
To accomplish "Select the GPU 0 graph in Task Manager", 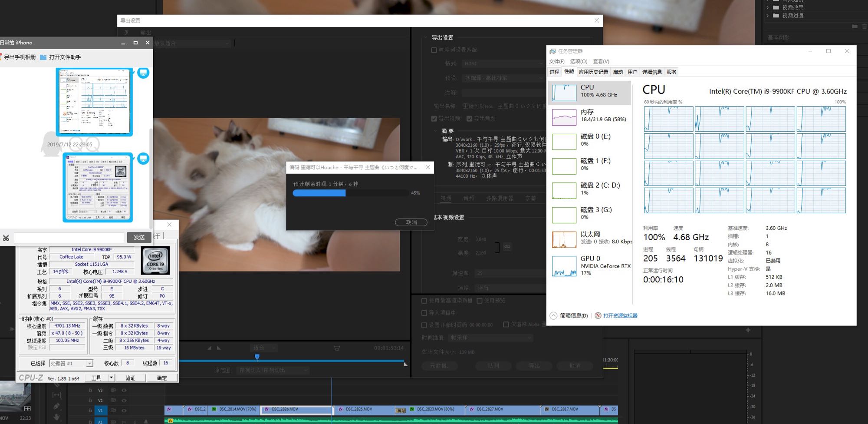I will [564, 266].
